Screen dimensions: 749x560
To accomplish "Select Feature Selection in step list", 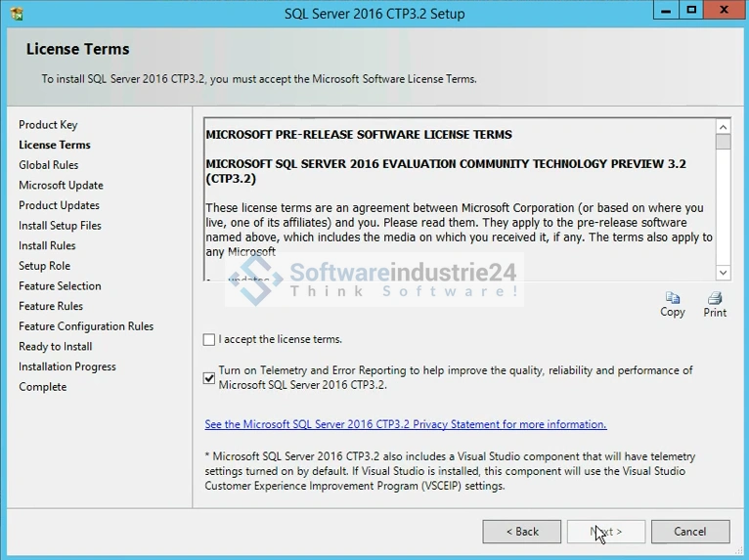I will tap(60, 286).
